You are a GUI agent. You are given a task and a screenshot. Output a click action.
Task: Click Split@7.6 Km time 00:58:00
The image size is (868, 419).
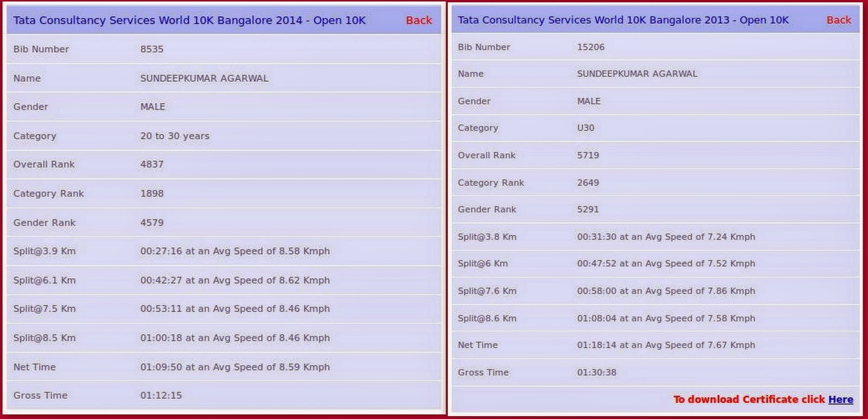[597, 291]
